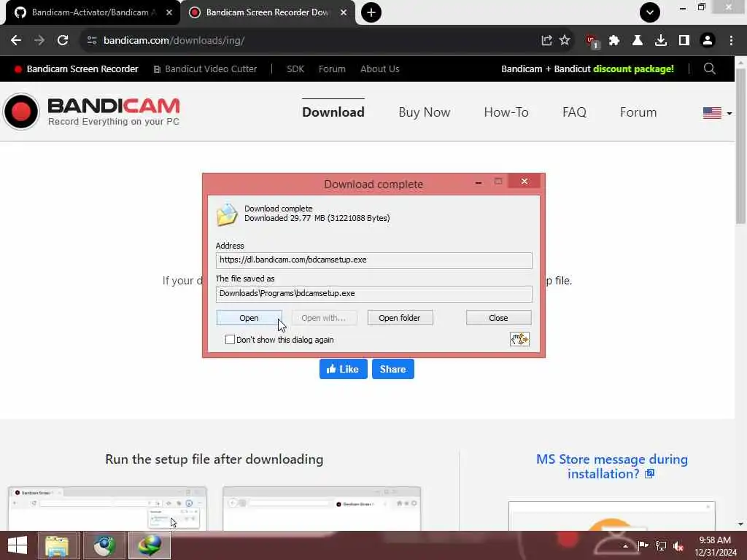Viewport: 747px width, 560px height.
Task: Click the file saved as path field
Action: [374, 293]
